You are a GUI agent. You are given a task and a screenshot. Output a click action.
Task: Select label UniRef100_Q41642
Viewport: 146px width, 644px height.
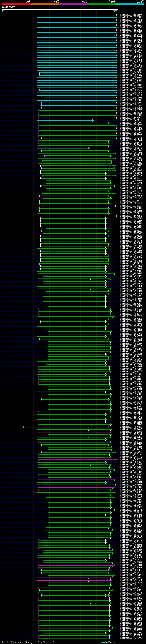(131, 193)
